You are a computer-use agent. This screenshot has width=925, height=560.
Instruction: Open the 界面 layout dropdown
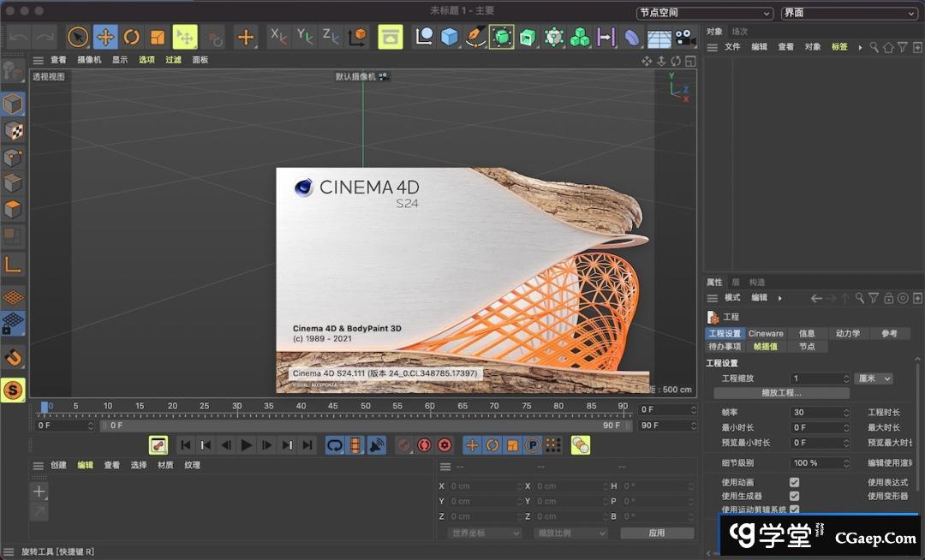[849, 13]
